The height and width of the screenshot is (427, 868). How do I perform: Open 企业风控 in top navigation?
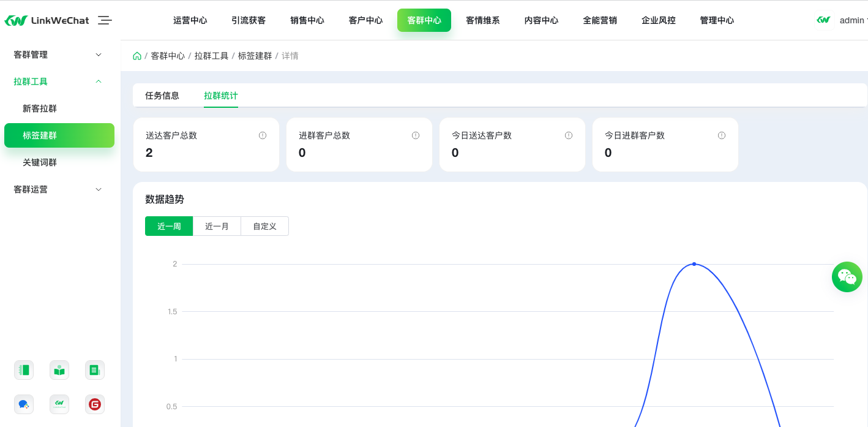pyautogui.click(x=659, y=20)
